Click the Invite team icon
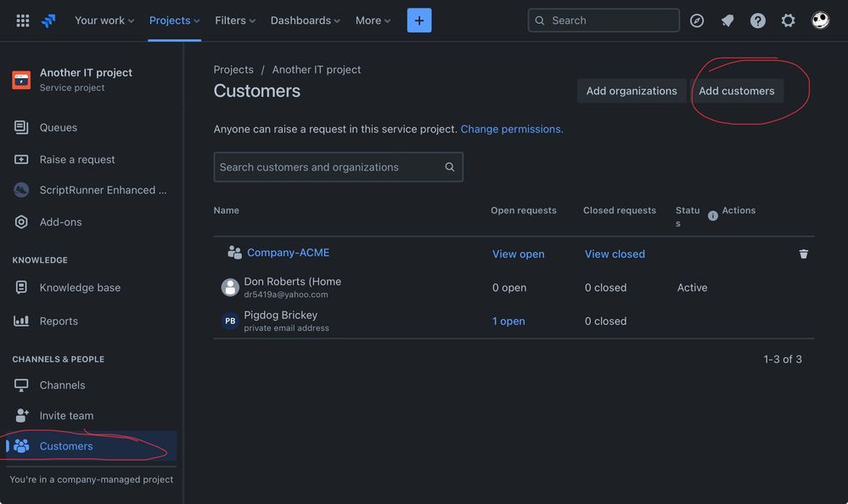This screenshot has width=848, height=504. click(21, 415)
